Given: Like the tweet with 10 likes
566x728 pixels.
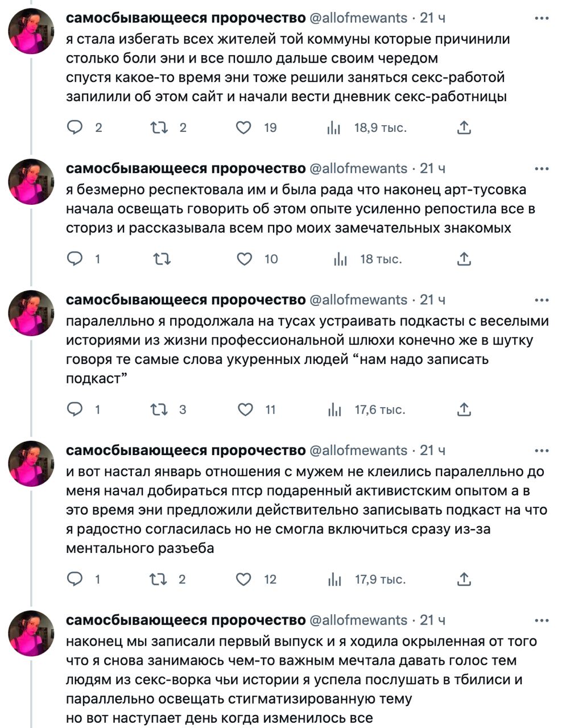Looking at the screenshot, I should pyautogui.click(x=244, y=259).
